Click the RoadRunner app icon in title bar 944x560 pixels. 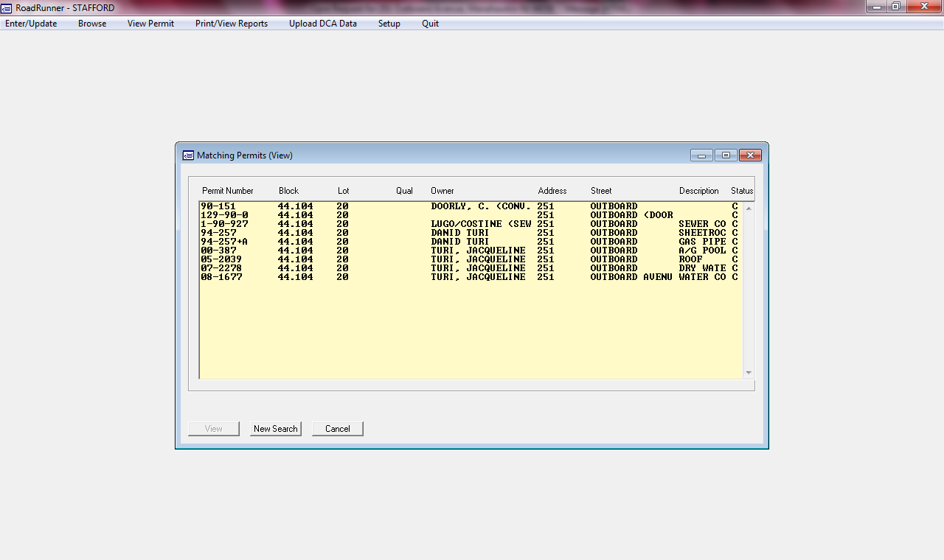[x=7, y=7]
